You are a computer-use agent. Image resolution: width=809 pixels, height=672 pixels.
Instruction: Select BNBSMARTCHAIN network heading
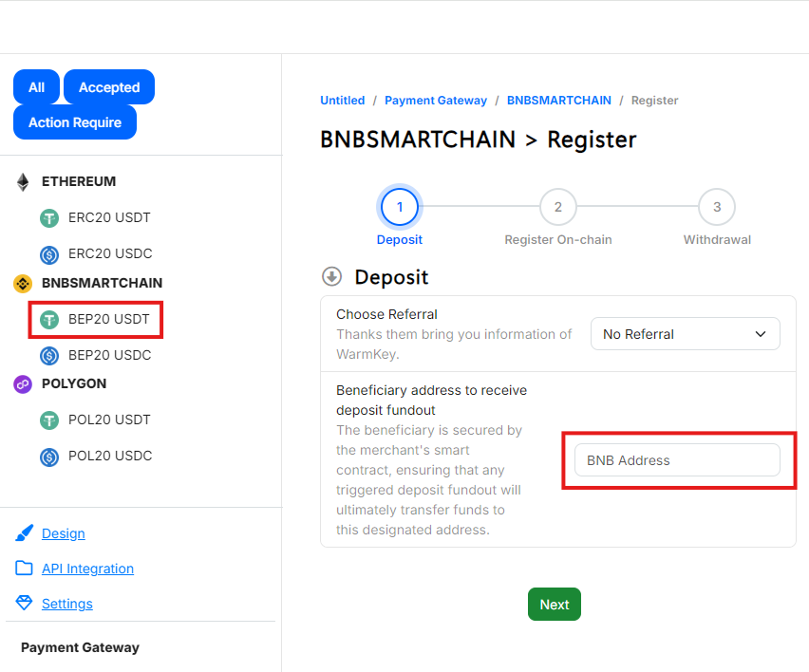pos(103,283)
